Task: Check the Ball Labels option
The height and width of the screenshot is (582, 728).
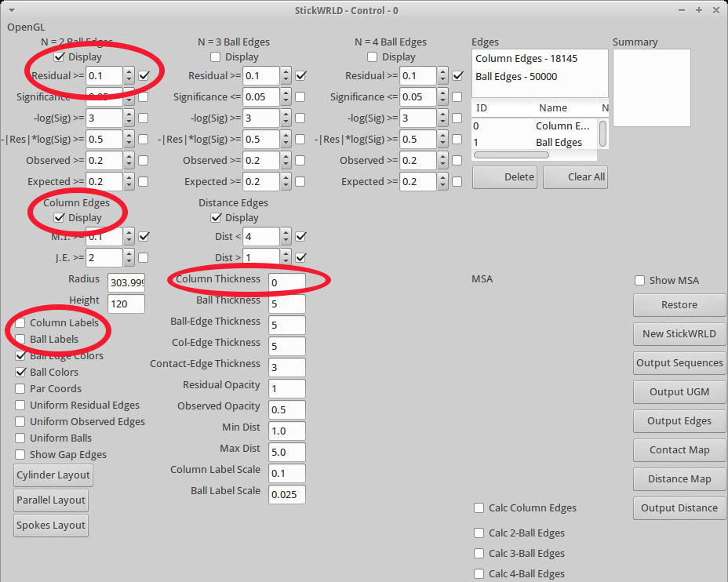Action: (x=20, y=340)
